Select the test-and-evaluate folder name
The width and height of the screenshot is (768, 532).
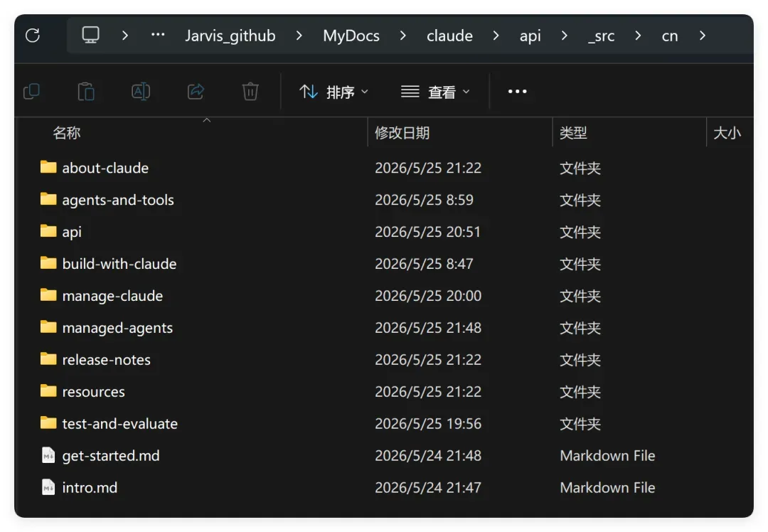(x=120, y=424)
